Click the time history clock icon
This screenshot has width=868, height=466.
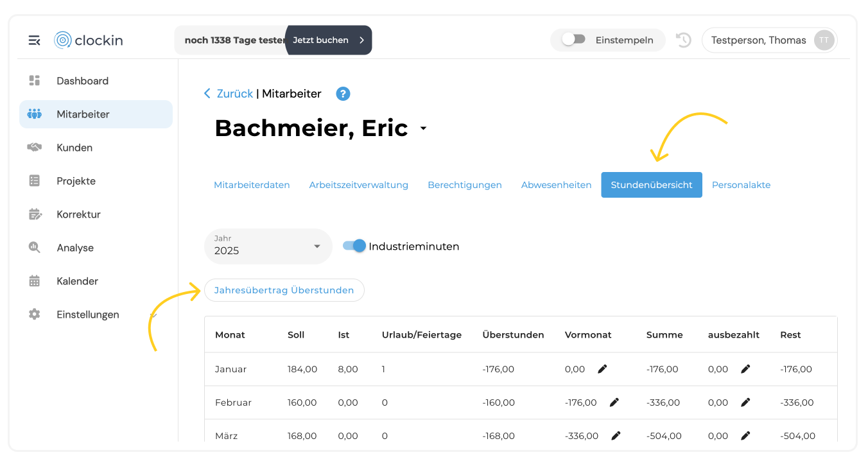[x=684, y=40]
